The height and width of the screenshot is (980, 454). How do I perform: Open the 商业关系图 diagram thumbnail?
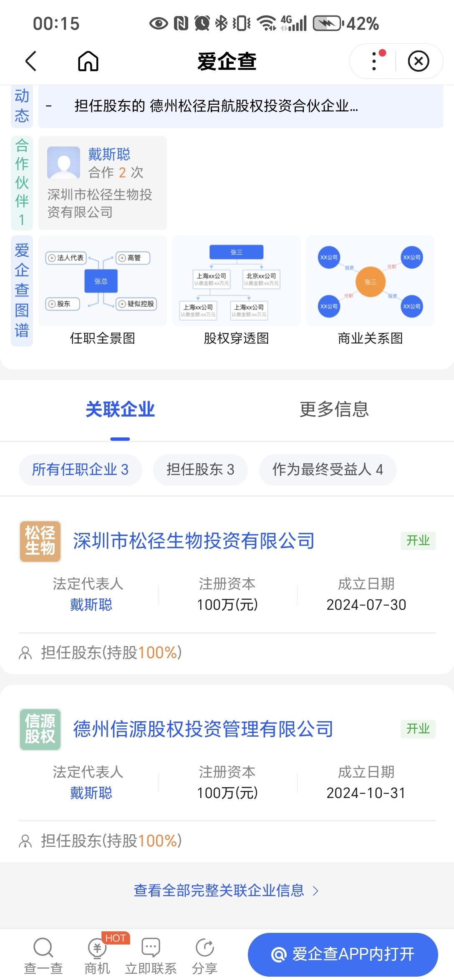click(x=371, y=281)
